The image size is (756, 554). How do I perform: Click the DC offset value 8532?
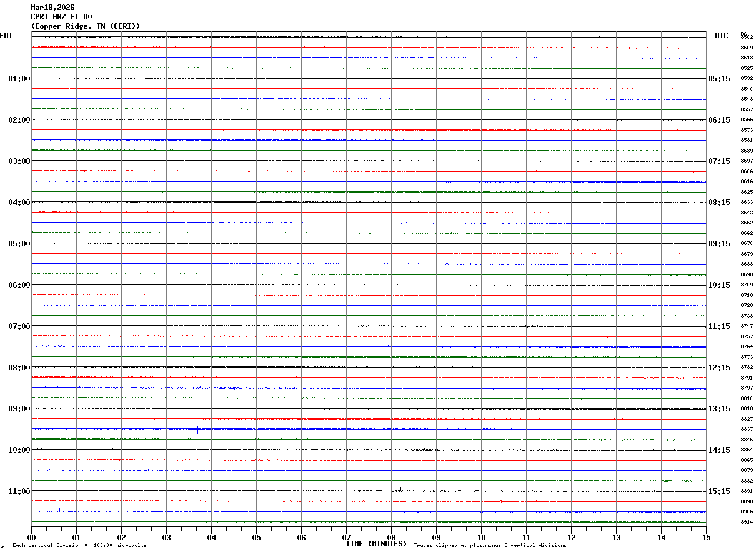[747, 79]
